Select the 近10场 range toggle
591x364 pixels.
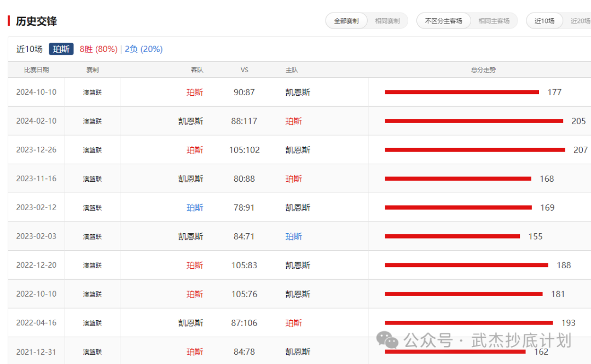544,21
